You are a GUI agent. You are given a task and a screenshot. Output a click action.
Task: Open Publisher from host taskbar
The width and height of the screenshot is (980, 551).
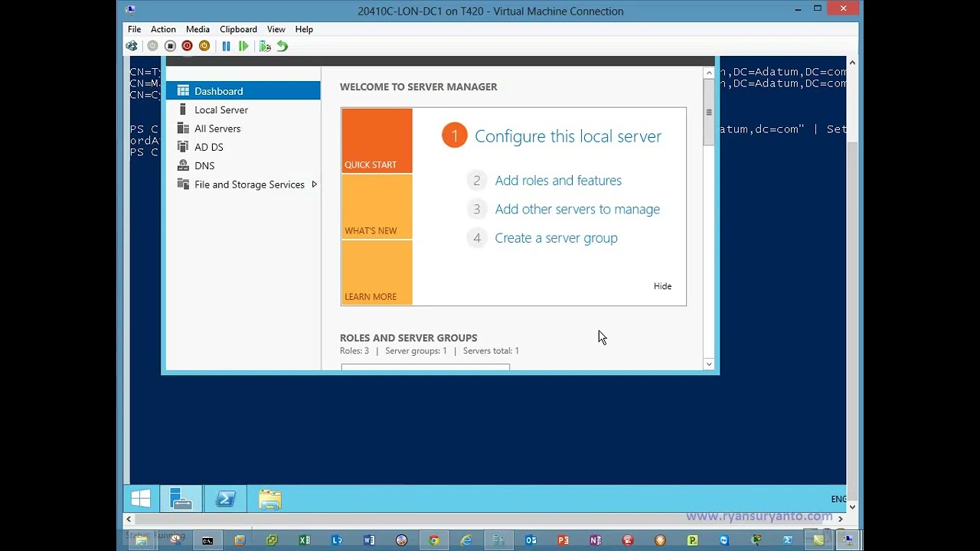click(692, 540)
